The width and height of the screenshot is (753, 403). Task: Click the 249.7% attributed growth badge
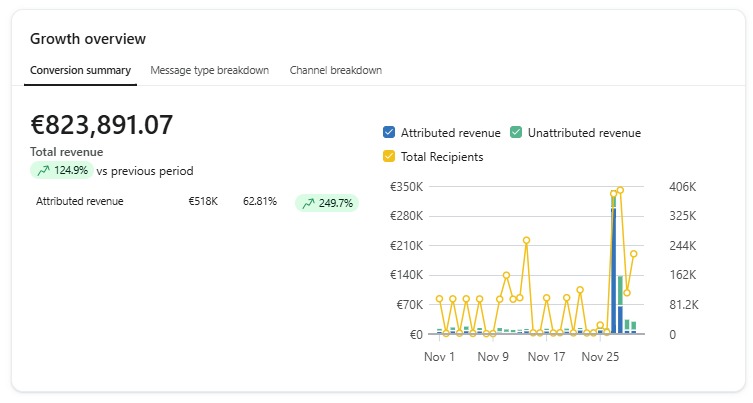pyautogui.click(x=327, y=203)
